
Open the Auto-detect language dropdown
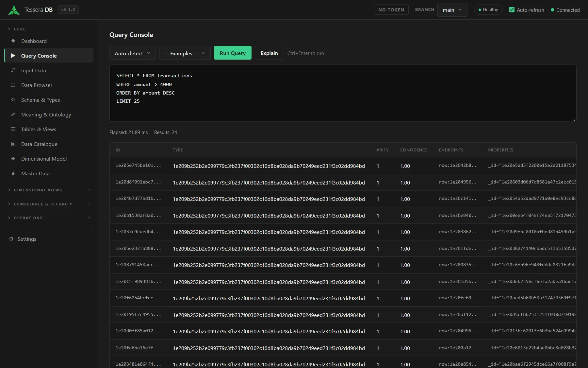tap(132, 53)
